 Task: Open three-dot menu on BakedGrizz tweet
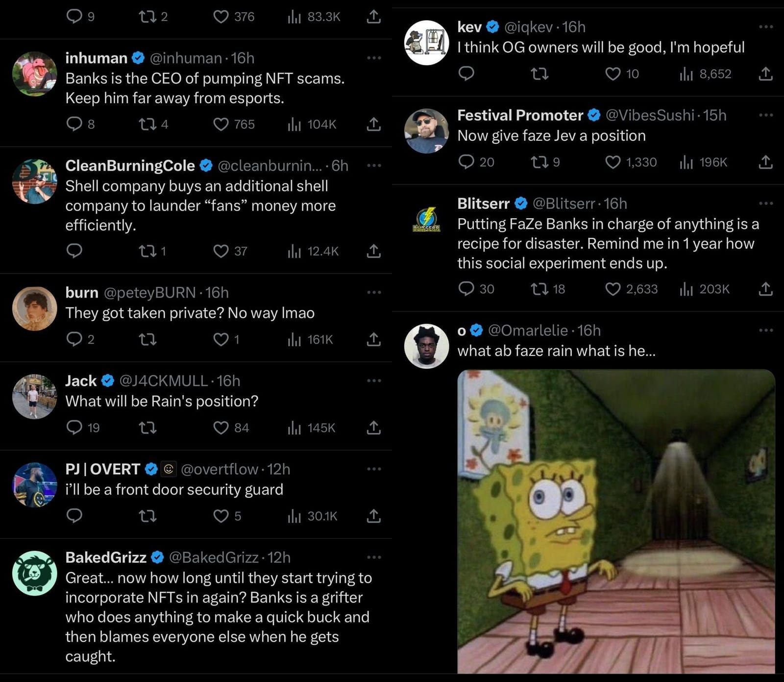coord(373,557)
